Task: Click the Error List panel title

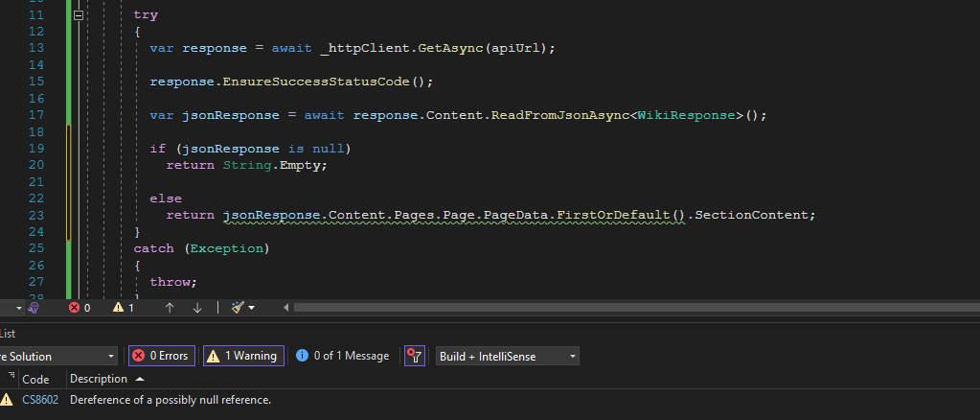Action: pos(8,334)
